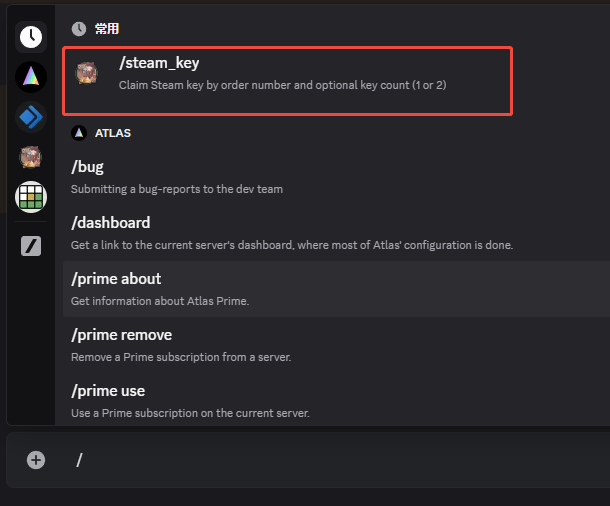Click the 常用 section header label
This screenshot has height=506, width=610.
point(107,29)
